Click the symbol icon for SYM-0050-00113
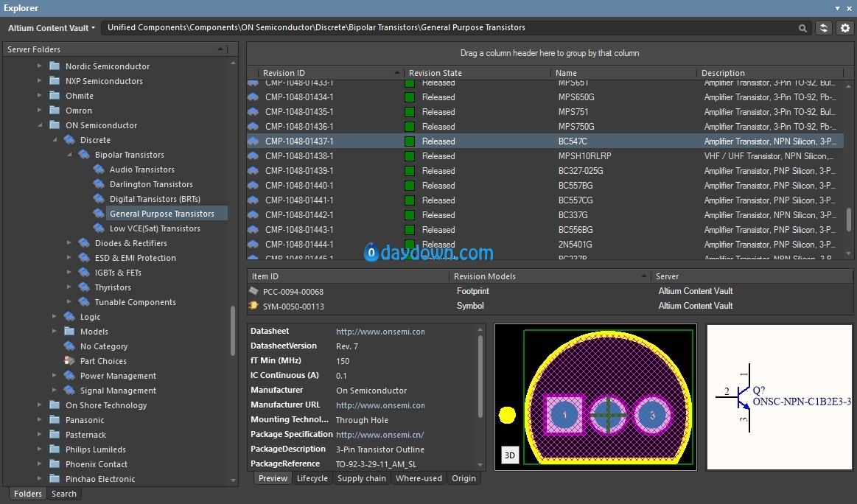 [x=253, y=306]
